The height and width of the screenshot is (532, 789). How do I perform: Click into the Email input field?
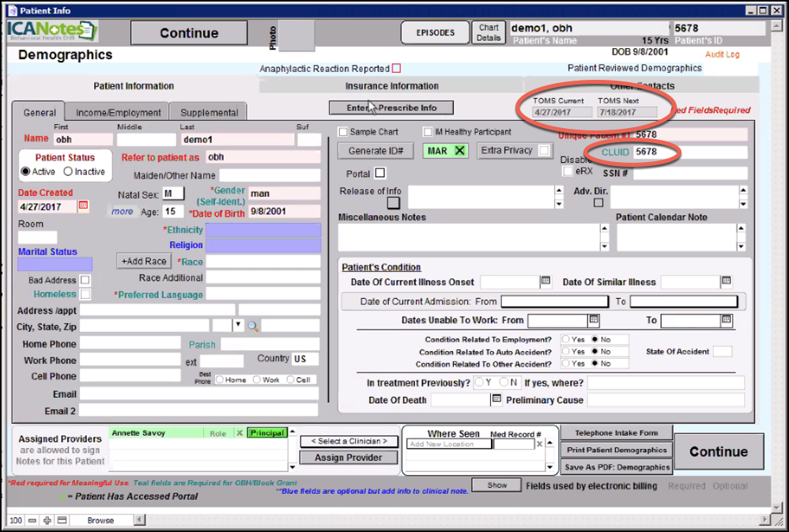coord(198,394)
